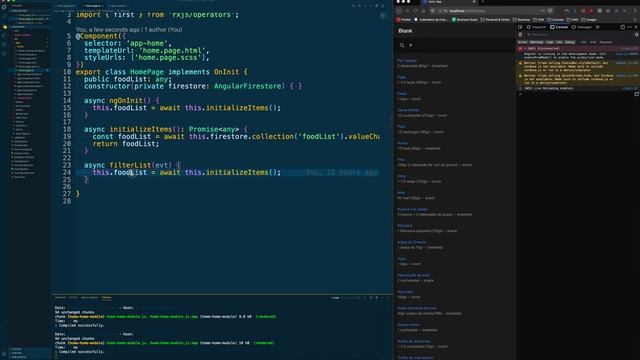The height and width of the screenshot is (360, 640).
Task: Open the Courses bookmarks folder
Action: click(x=556, y=20)
